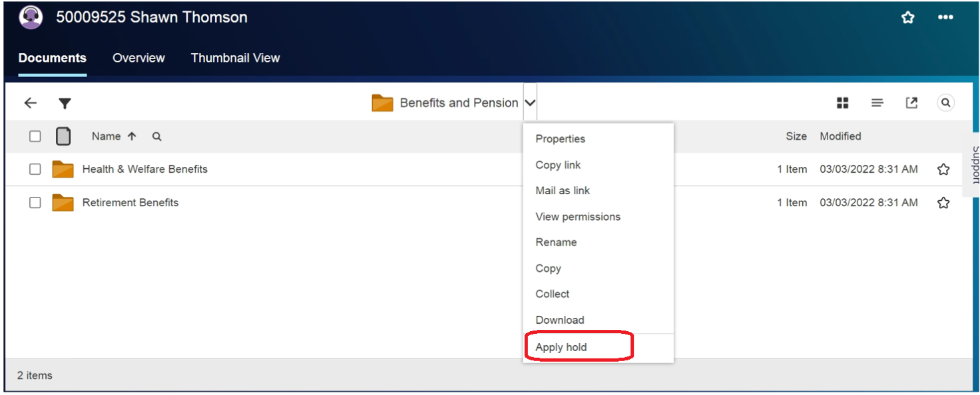Click the list view lines icon

click(877, 102)
